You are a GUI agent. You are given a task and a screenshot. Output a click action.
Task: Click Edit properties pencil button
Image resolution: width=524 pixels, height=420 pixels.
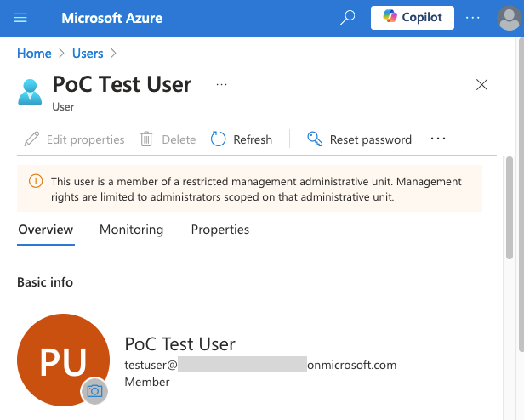[74, 139]
